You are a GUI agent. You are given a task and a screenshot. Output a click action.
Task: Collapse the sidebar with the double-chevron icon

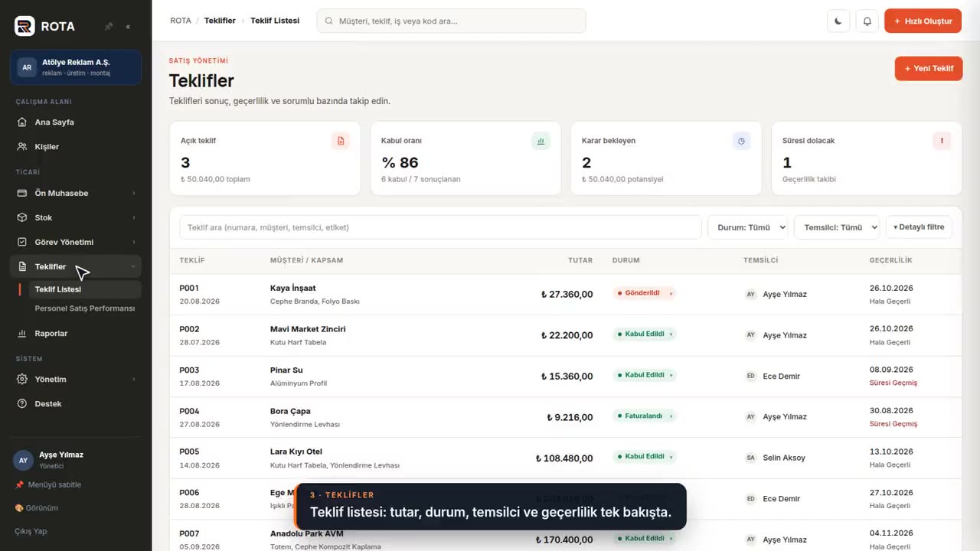click(128, 26)
